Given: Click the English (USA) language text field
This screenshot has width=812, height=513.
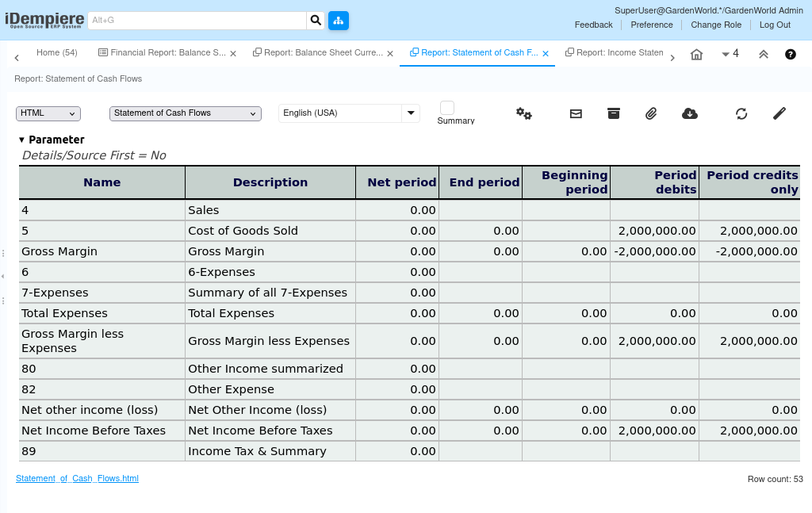Looking at the screenshot, I should pos(340,113).
